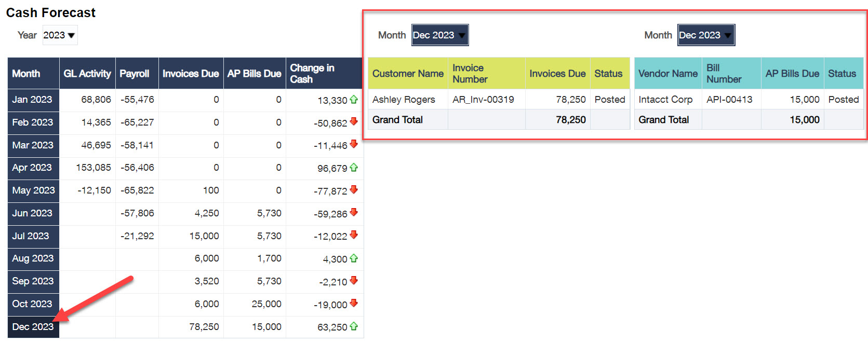
Task: Click red down arrow for Oct 2023
Action: tap(354, 303)
